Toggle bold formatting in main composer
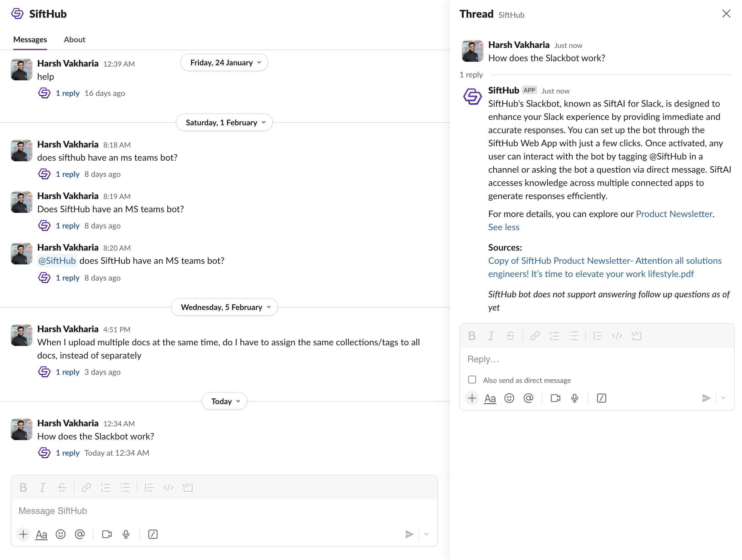This screenshot has width=742, height=560. 23,487
